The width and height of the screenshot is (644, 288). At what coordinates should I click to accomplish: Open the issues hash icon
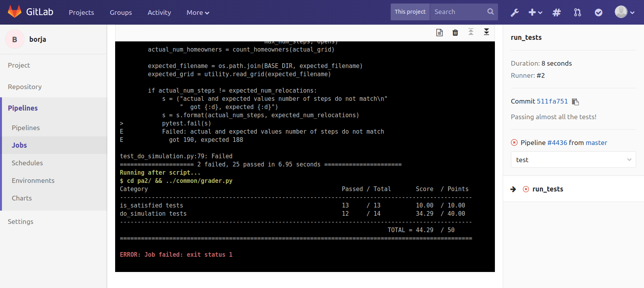[557, 13]
